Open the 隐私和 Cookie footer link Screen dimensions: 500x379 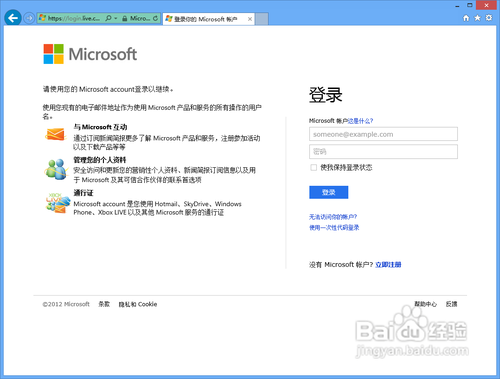[x=138, y=304]
